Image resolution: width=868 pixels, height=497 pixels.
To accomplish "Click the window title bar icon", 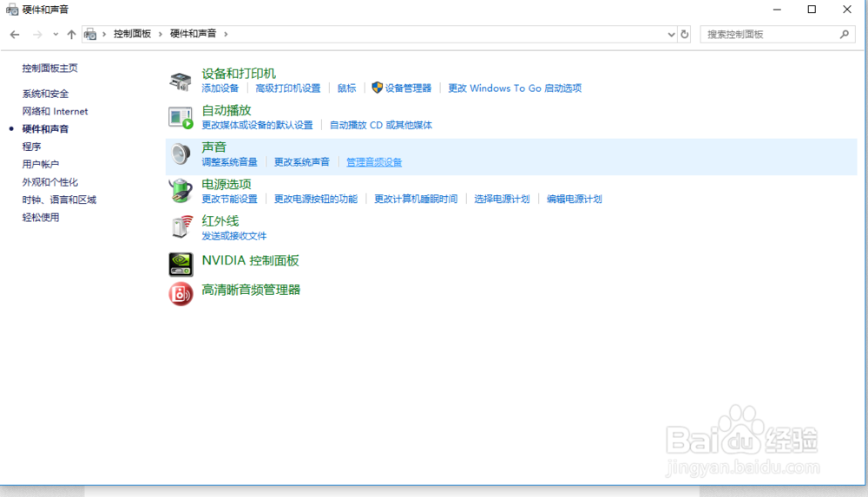I will tap(11, 10).
